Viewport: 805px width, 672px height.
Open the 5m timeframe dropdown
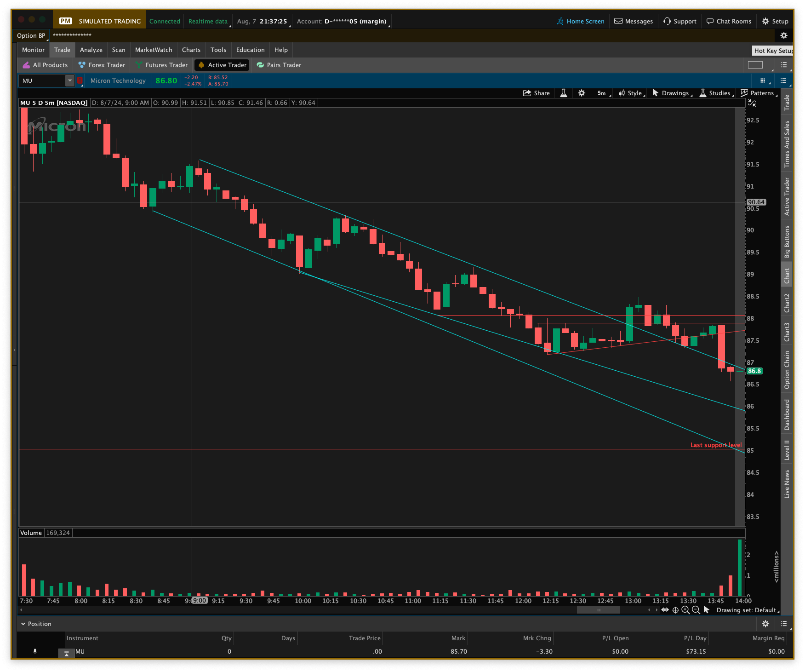point(602,93)
